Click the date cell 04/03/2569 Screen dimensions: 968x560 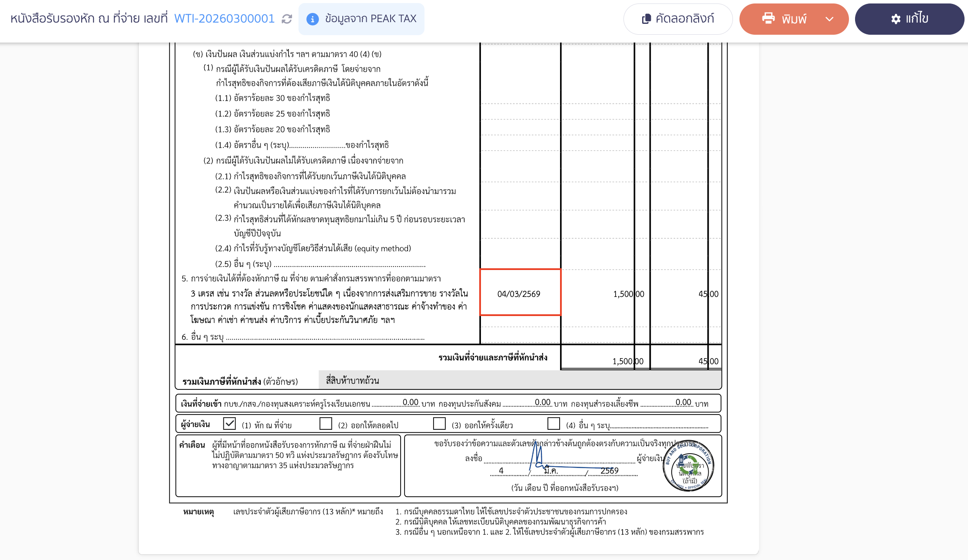[x=520, y=292]
